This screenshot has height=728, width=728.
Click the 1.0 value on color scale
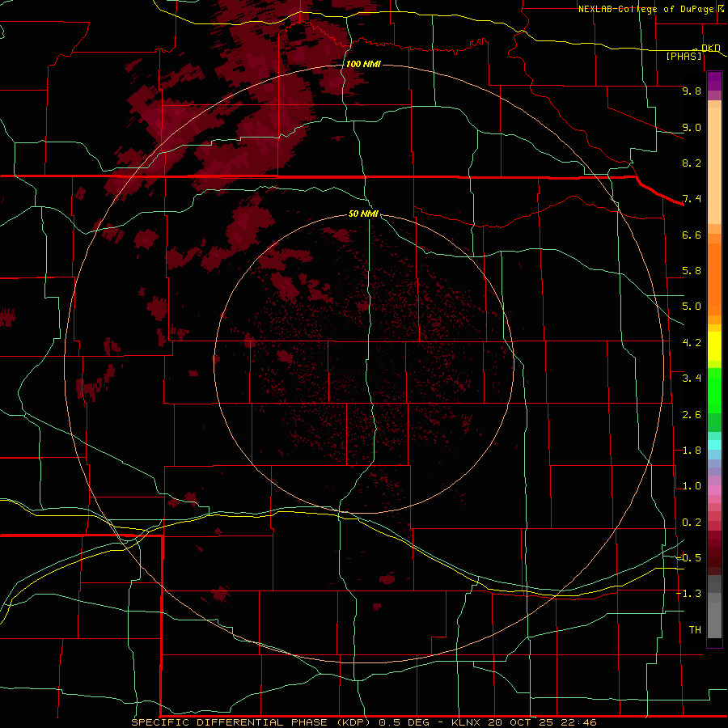coord(692,486)
